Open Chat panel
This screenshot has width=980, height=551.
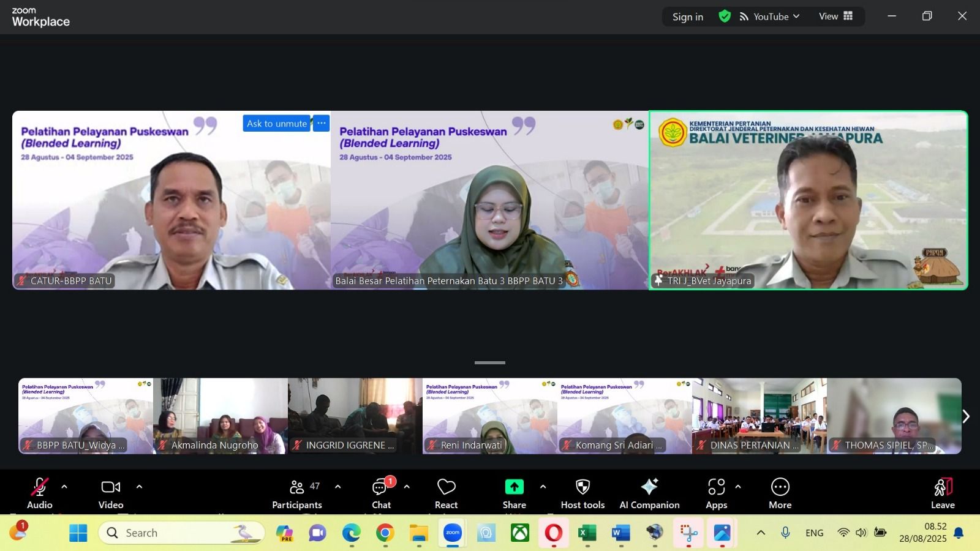382,493
